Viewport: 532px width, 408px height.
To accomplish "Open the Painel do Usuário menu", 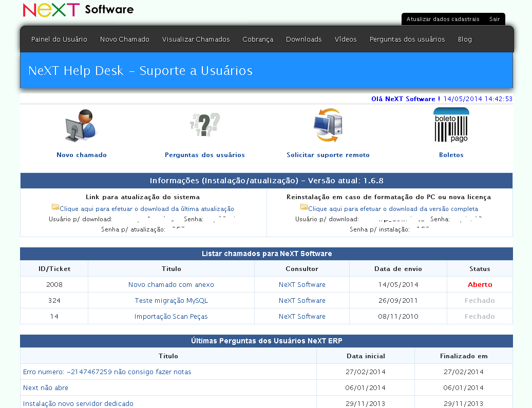I will tap(59, 39).
